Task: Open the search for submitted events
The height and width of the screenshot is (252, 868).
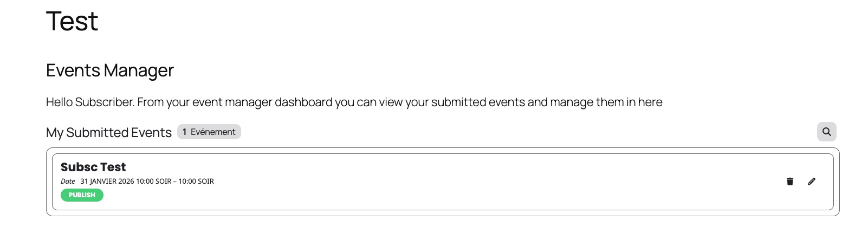Action: point(826,132)
